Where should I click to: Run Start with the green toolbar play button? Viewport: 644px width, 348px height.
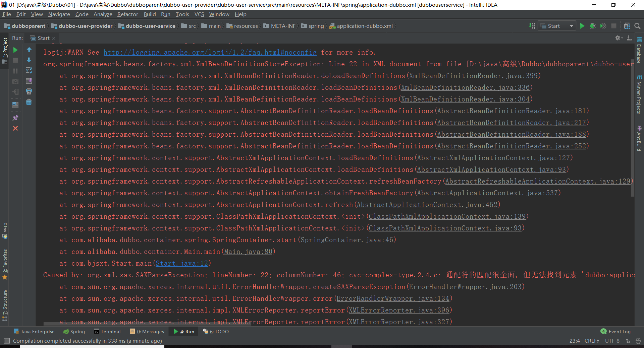[x=582, y=26]
